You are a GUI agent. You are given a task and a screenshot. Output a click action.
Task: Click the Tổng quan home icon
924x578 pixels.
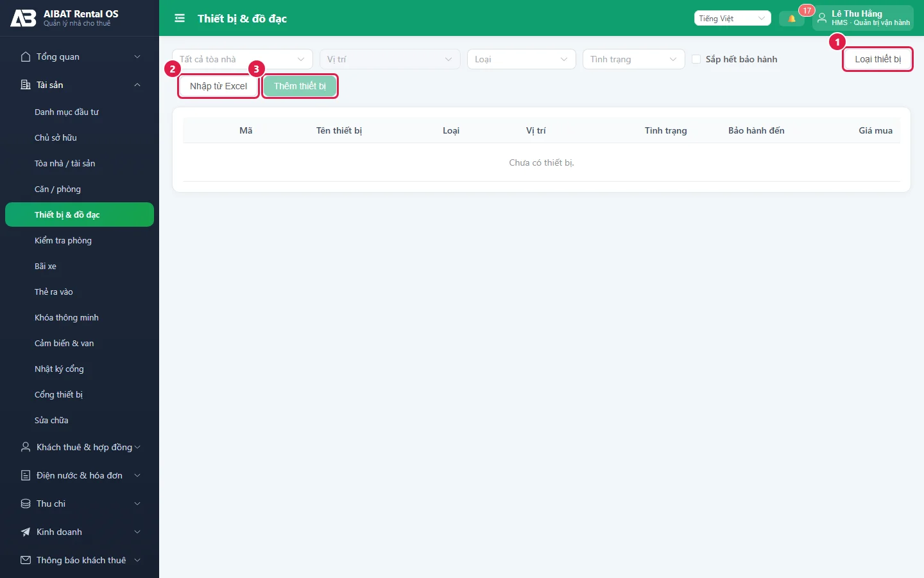26,57
